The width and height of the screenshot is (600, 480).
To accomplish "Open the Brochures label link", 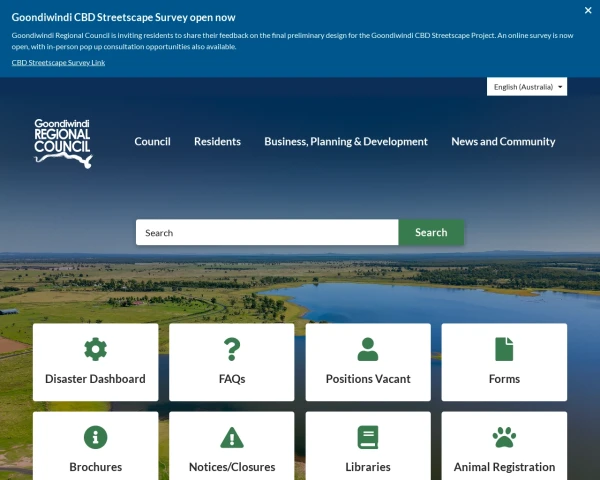I will tap(95, 467).
